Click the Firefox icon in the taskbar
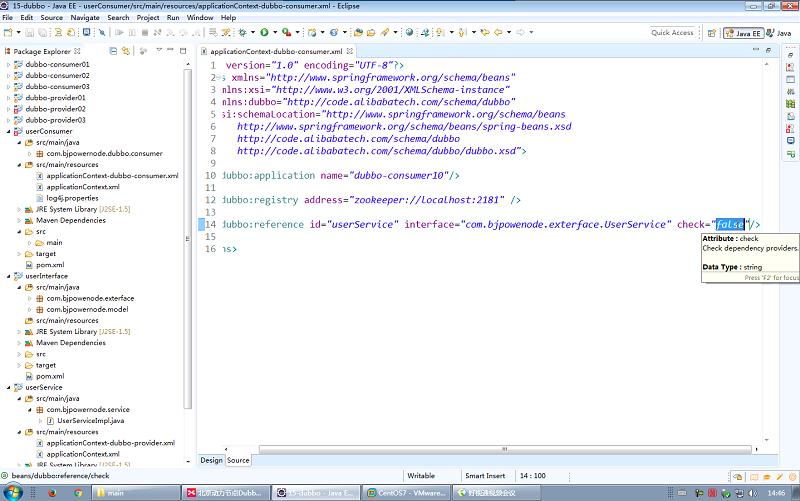The width and height of the screenshot is (800, 501). point(53,492)
